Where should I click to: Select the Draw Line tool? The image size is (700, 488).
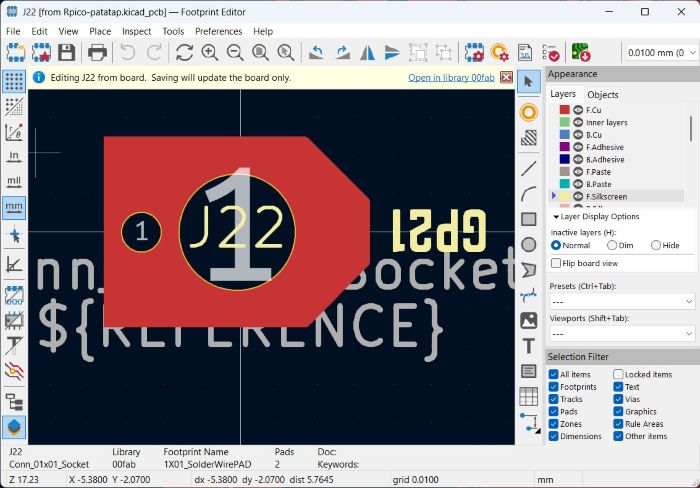529,168
